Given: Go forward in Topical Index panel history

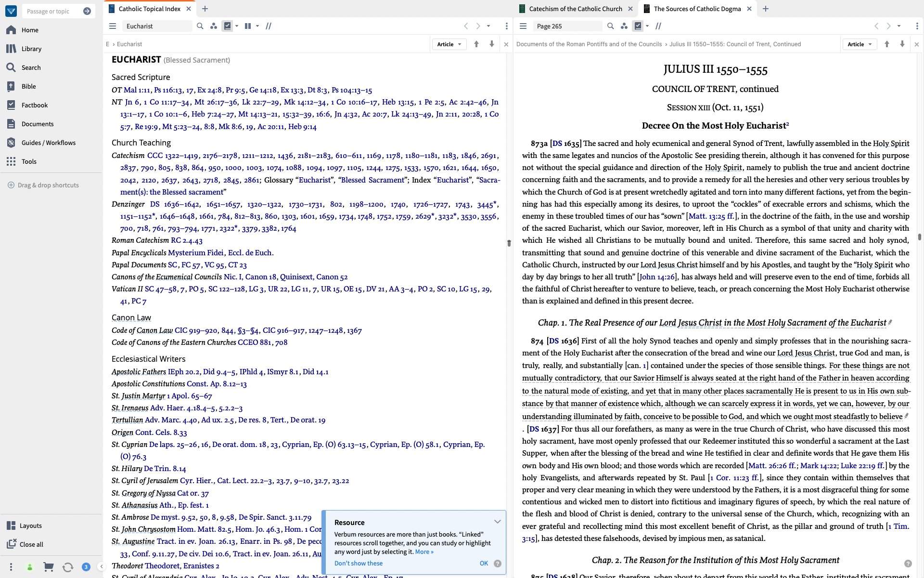Looking at the screenshot, I should [478, 26].
